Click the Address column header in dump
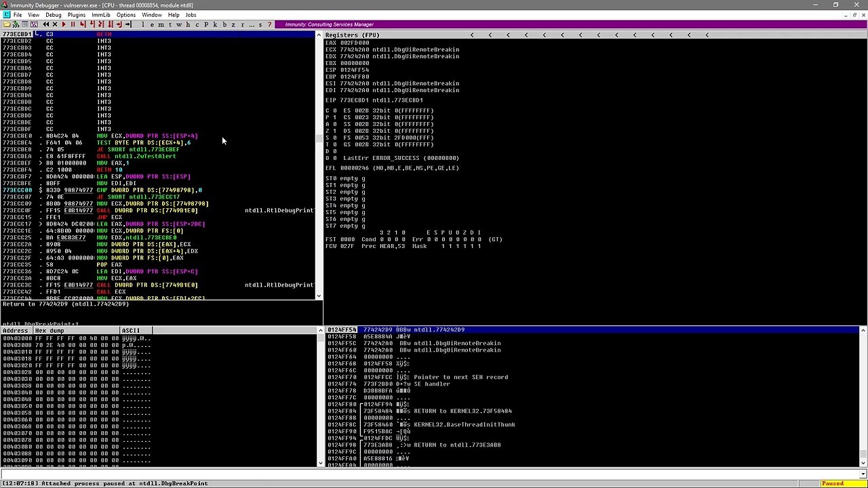Screen dimensions: 868x488 pyautogui.click(x=16, y=331)
